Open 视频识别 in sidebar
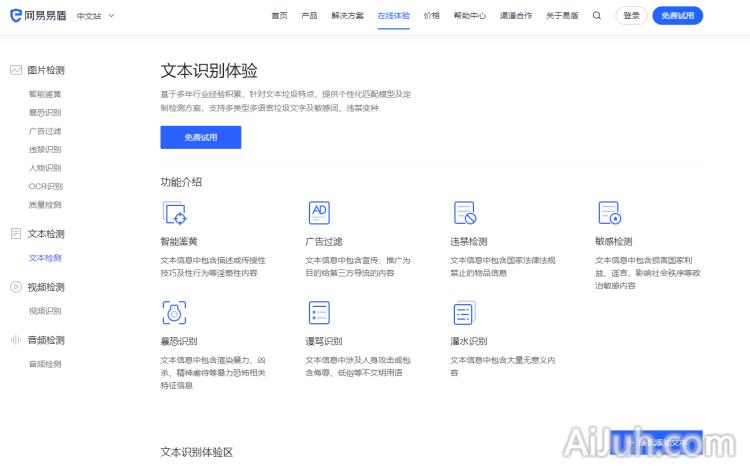Image resolution: width=750 pixels, height=472 pixels. point(45,311)
